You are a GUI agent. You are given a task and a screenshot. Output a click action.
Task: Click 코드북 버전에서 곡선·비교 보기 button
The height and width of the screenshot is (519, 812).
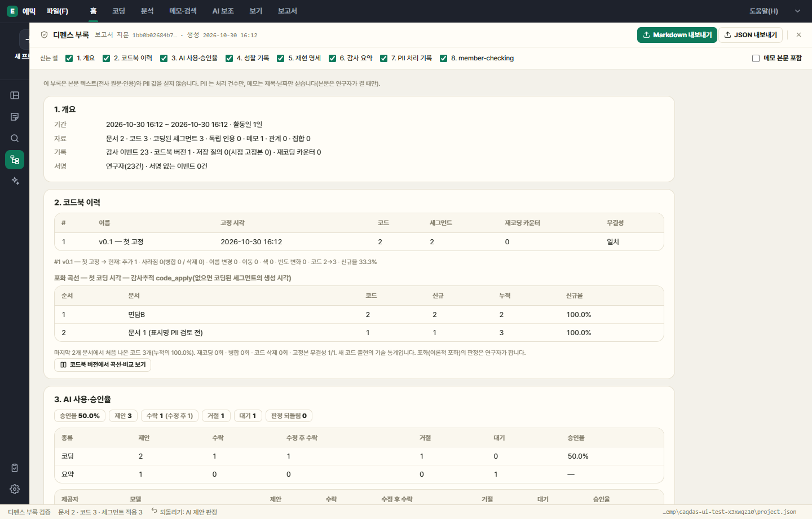103,365
